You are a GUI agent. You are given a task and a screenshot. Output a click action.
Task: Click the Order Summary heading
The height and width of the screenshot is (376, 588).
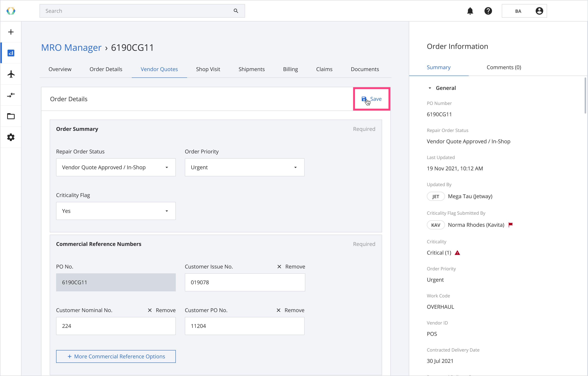[77, 129]
